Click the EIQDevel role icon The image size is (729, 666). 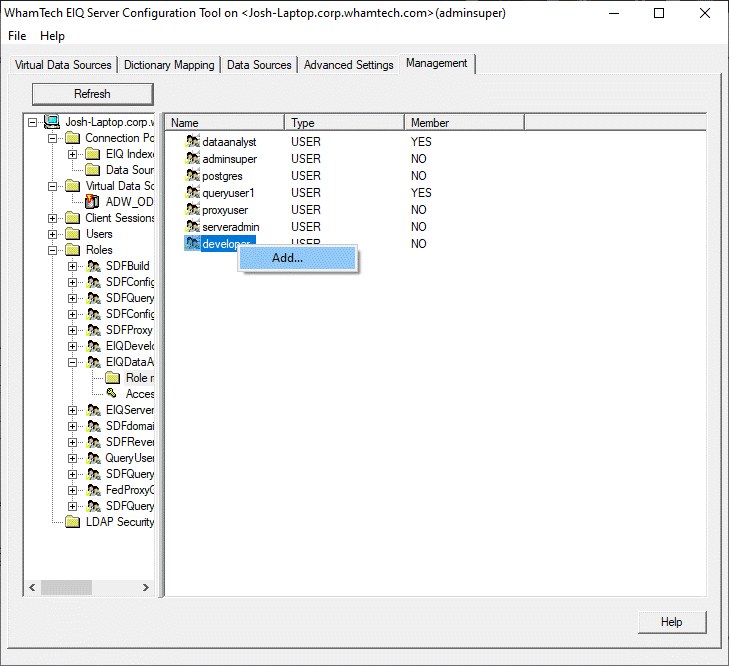[x=93, y=346]
